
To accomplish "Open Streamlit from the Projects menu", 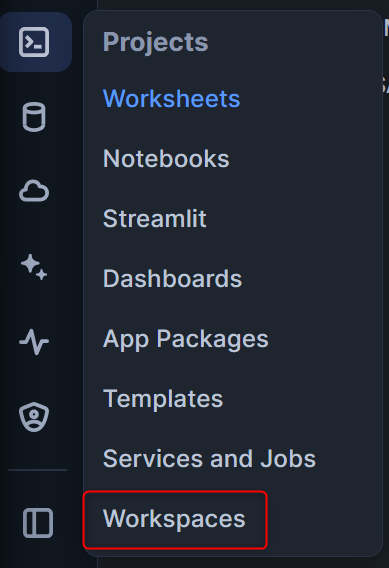I will [x=155, y=218].
